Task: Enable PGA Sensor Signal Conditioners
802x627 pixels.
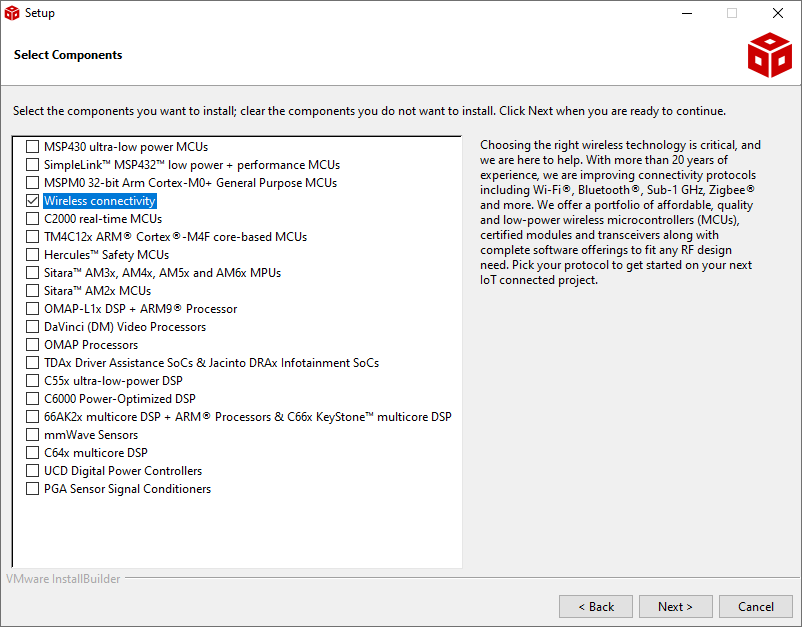Action: (x=33, y=488)
